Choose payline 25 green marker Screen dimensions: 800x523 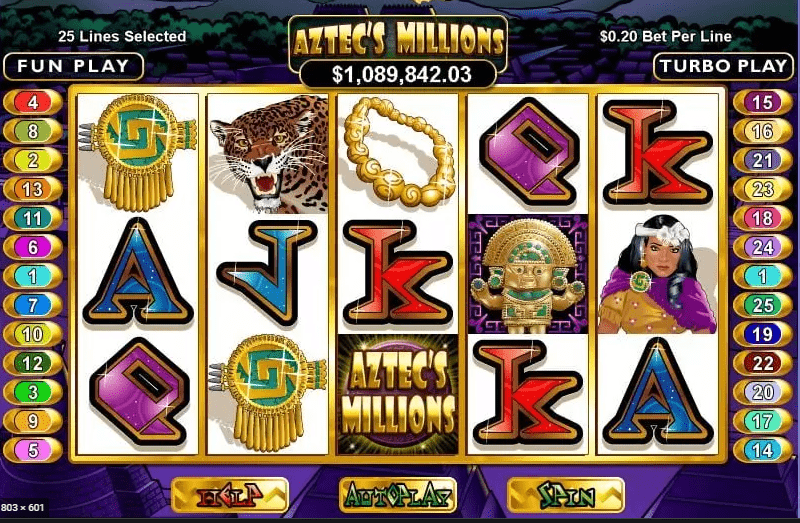point(763,305)
